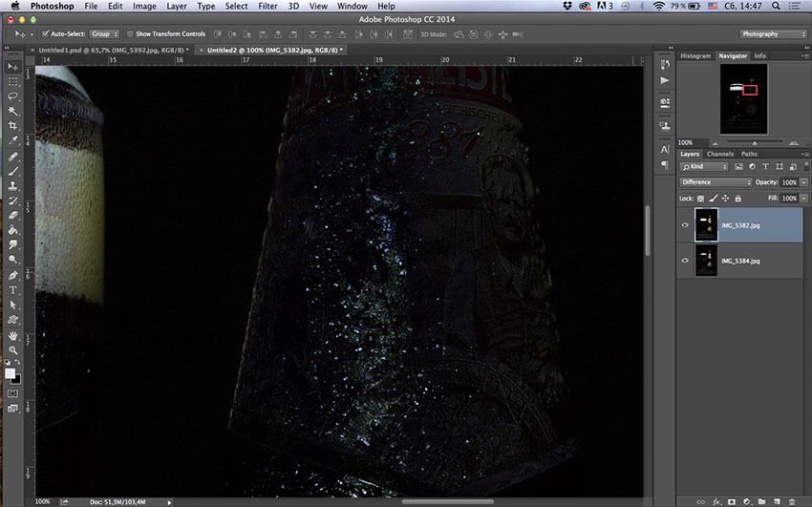Open the Image menu
812x507 pixels.
pyautogui.click(x=144, y=7)
